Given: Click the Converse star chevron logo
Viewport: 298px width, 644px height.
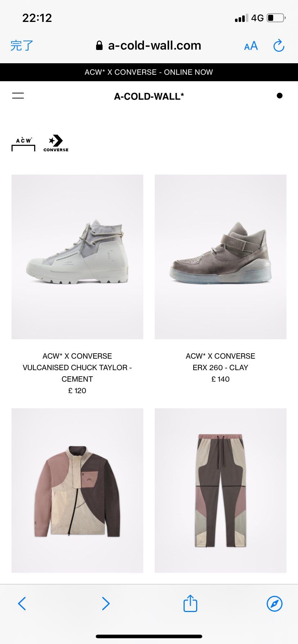Looking at the screenshot, I should tap(56, 143).
